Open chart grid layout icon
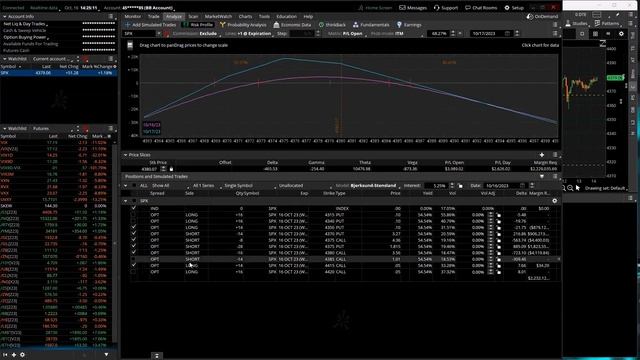 pyautogui.click(x=595, y=34)
